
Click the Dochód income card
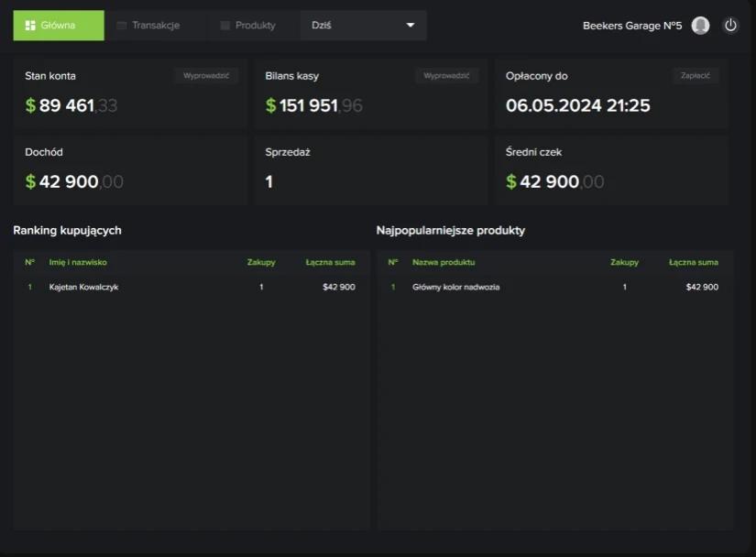130,170
